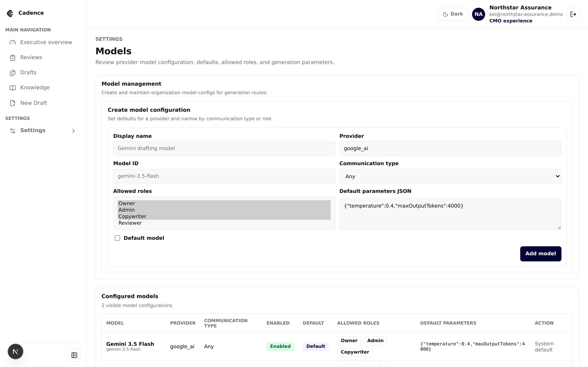This screenshot has width=588, height=367.
Task: Edit the Default parameters JSON textarea
Action: tap(450, 214)
